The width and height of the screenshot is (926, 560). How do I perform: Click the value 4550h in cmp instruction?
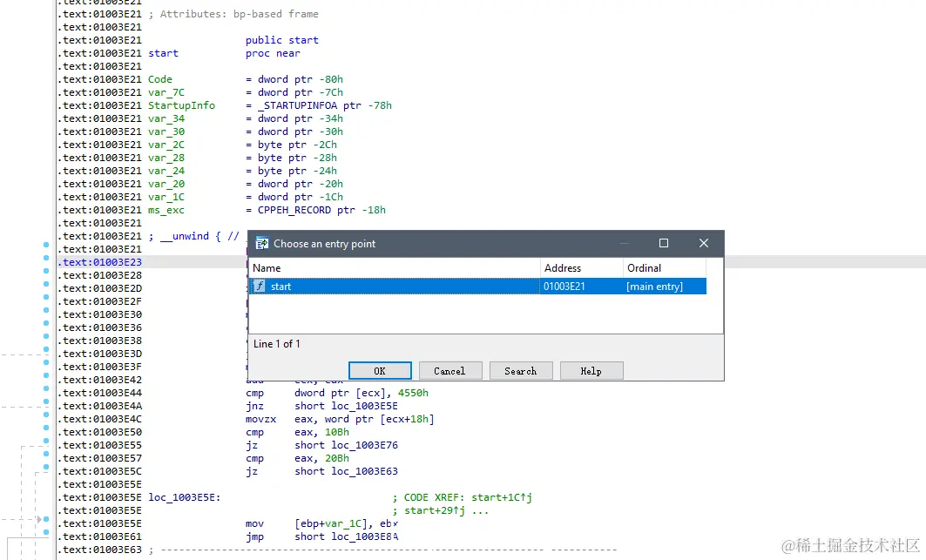[x=414, y=393]
